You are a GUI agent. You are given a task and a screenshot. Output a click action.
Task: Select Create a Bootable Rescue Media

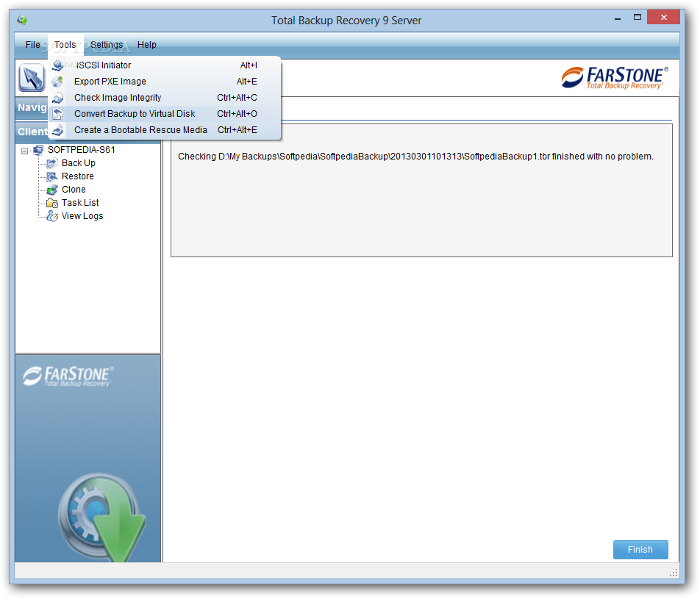[x=165, y=130]
